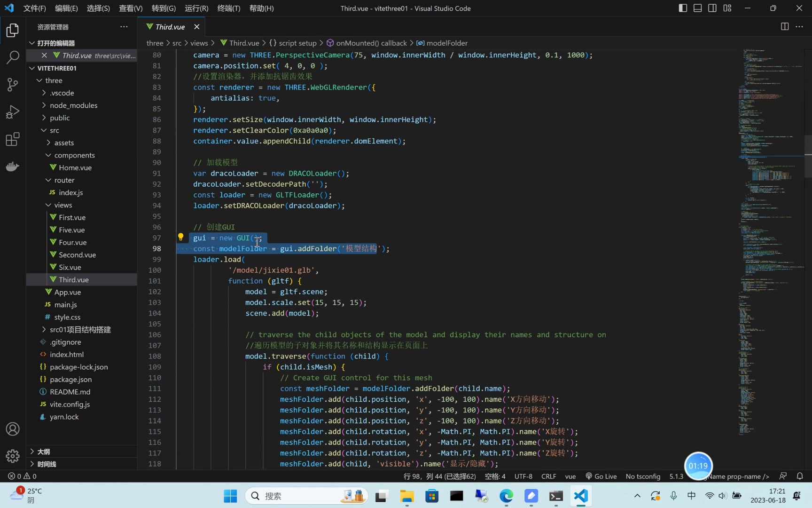Toggle the bottom panel visibility
This screenshot has width=812, height=508.
[x=697, y=8]
